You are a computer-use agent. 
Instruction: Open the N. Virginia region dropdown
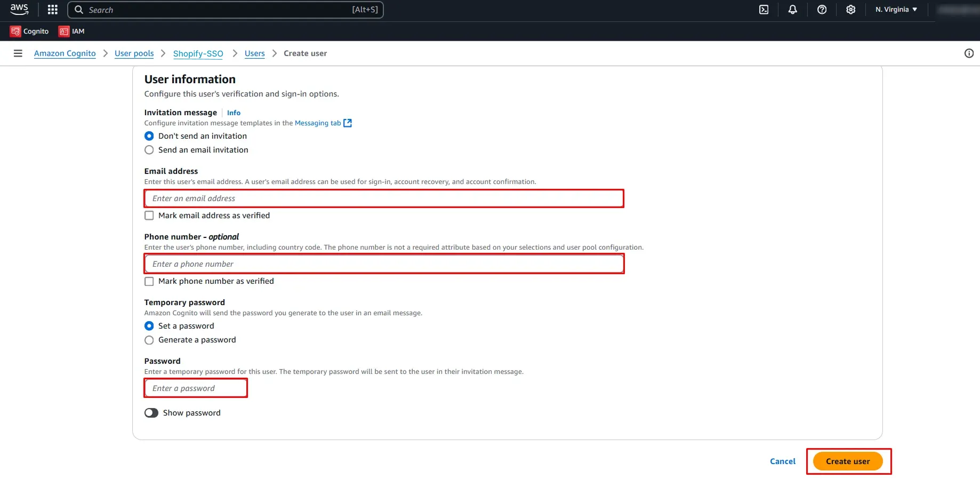point(896,10)
